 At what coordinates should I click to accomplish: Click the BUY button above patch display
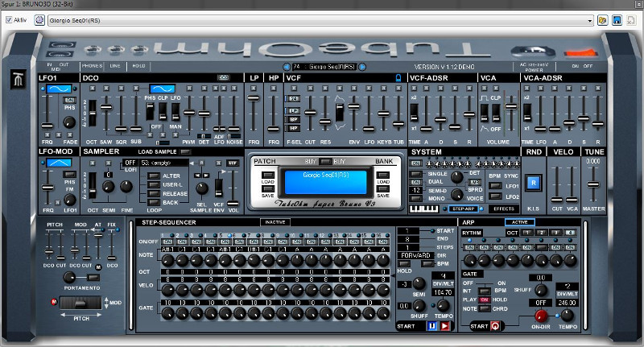click(325, 161)
